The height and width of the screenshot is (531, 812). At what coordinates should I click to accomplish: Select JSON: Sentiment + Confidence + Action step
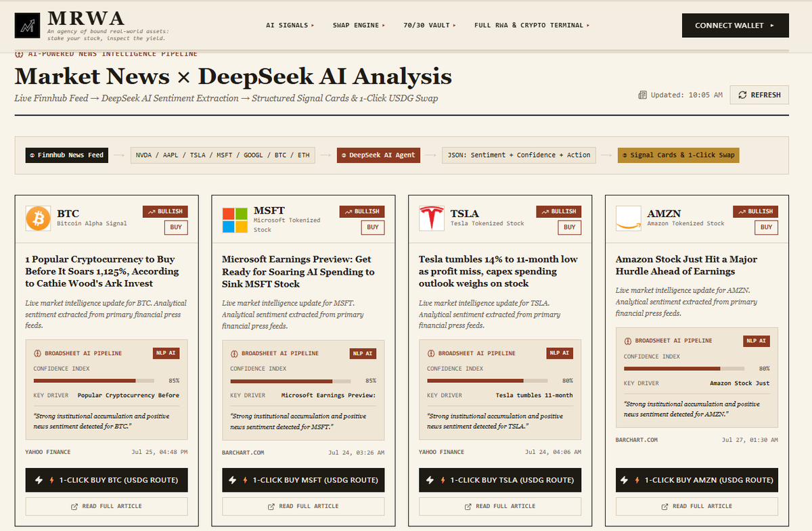pos(519,155)
